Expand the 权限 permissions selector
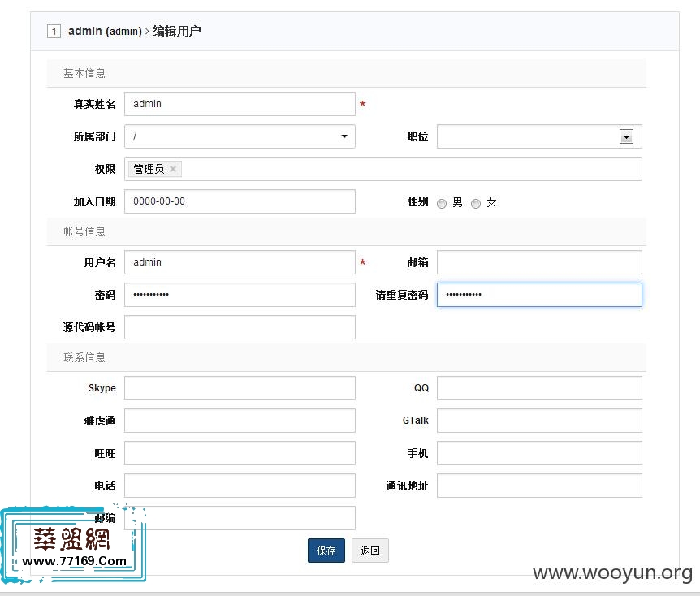This screenshot has width=700, height=596. pyautogui.click(x=406, y=168)
